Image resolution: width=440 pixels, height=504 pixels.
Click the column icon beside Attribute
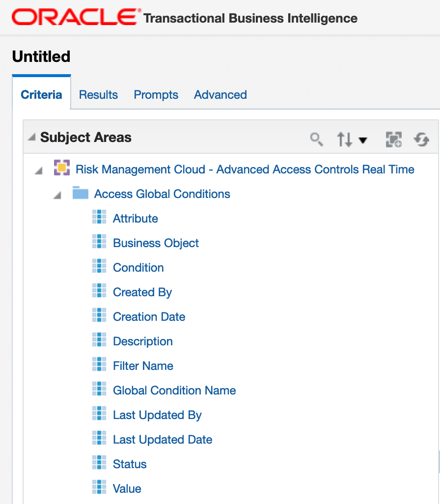(x=99, y=217)
